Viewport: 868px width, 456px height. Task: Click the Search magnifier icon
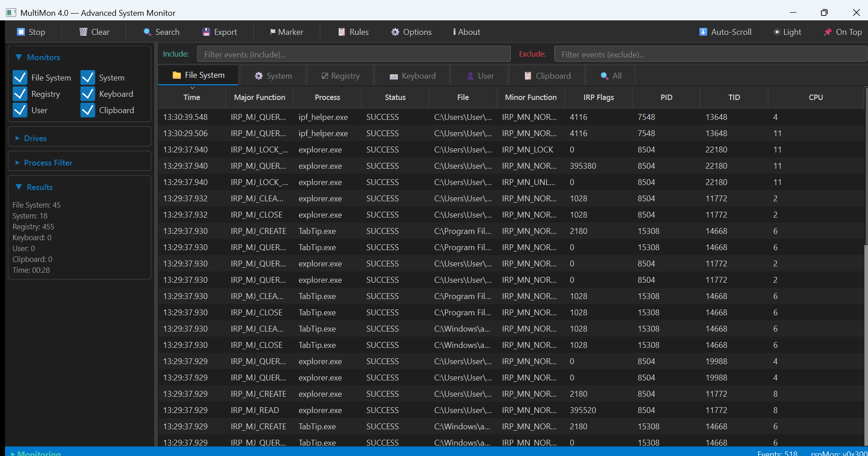147,32
